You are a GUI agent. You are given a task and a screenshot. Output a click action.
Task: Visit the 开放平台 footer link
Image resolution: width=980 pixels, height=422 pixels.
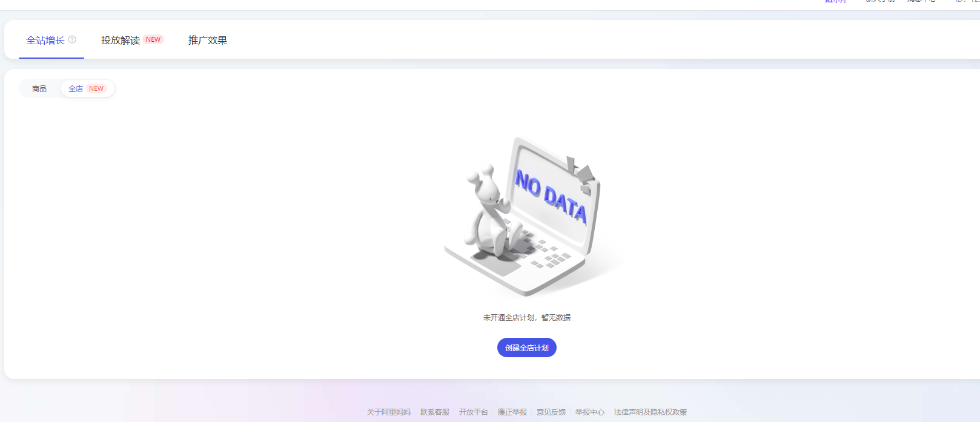[474, 412]
